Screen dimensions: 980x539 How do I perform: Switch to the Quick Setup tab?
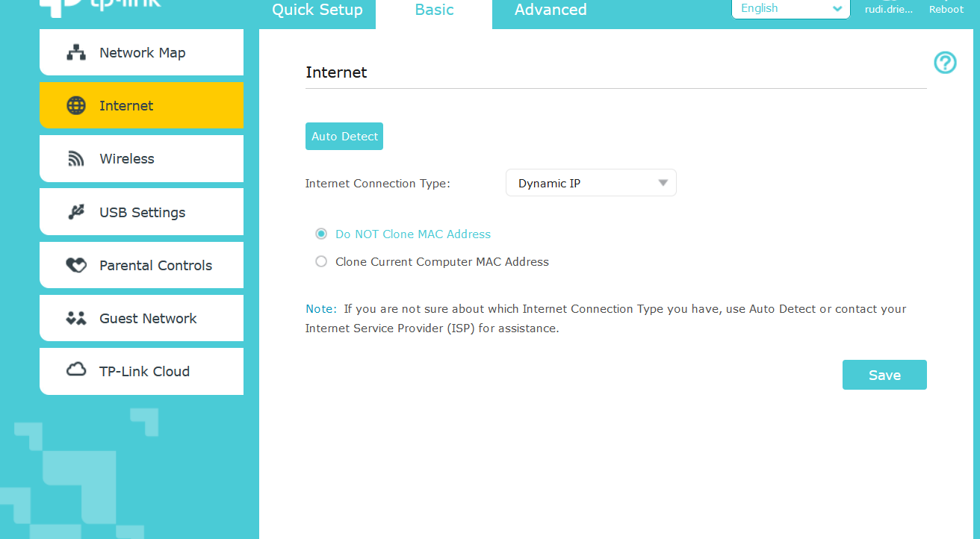coord(317,10)
